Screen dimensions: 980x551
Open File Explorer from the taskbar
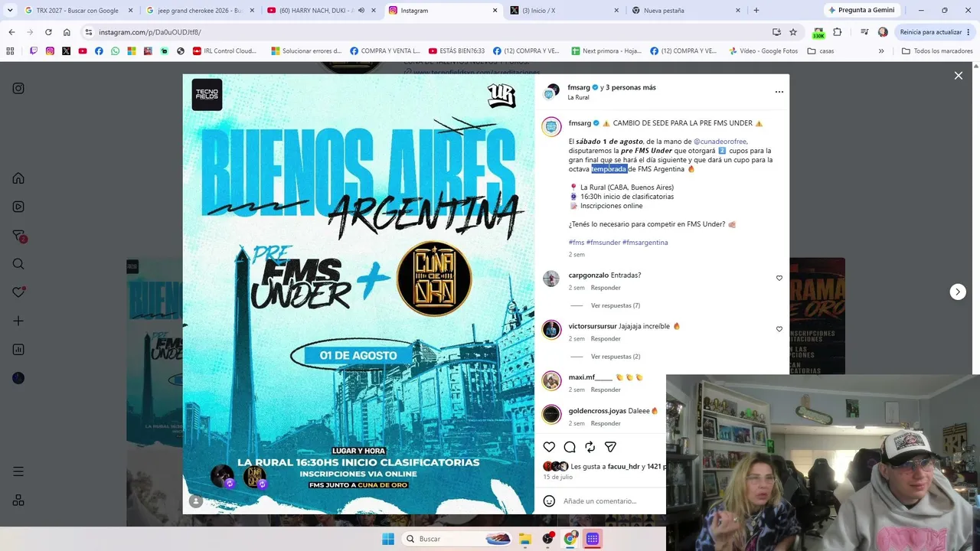(x=525, y=539)
